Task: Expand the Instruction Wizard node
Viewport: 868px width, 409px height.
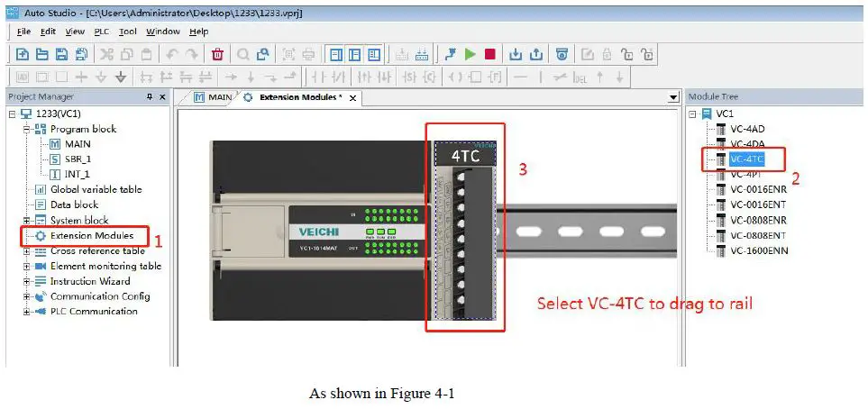Action: 26,281
